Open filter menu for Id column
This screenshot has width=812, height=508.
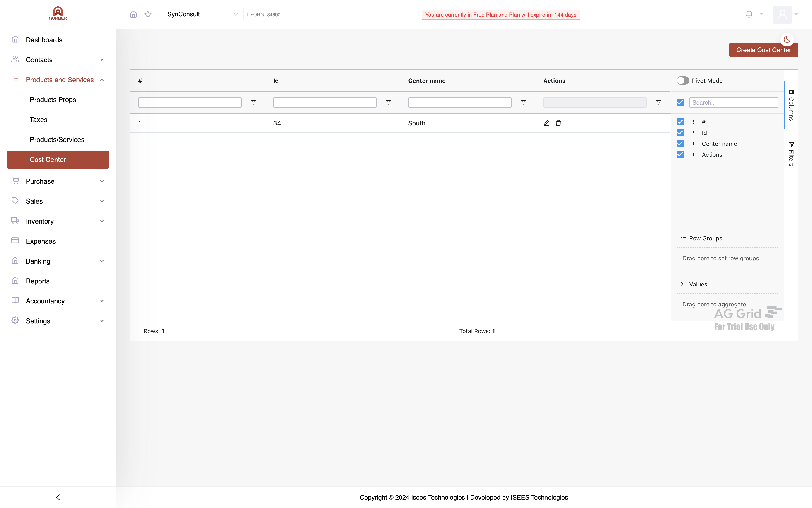[389, 103]
